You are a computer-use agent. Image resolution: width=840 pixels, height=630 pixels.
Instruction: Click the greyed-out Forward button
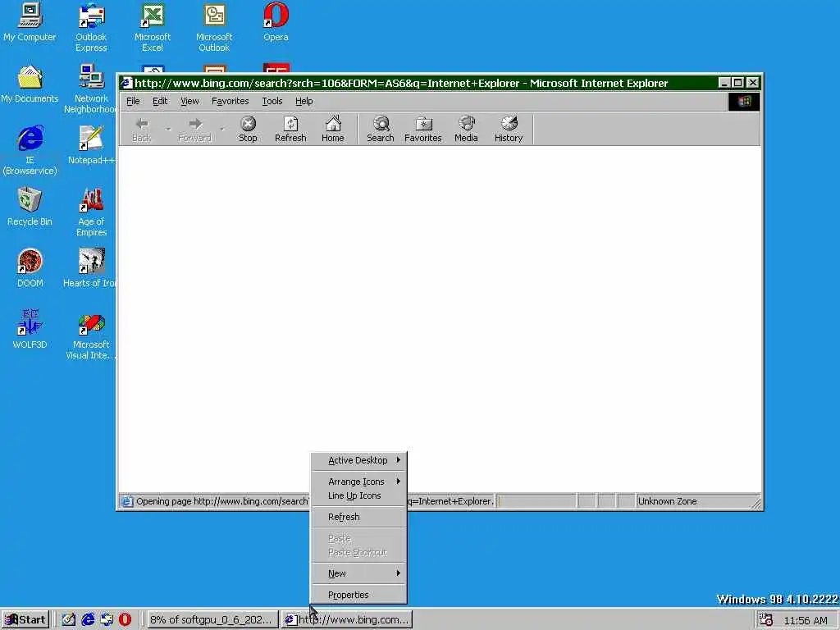pyautogui.click(x=194, y=129)
